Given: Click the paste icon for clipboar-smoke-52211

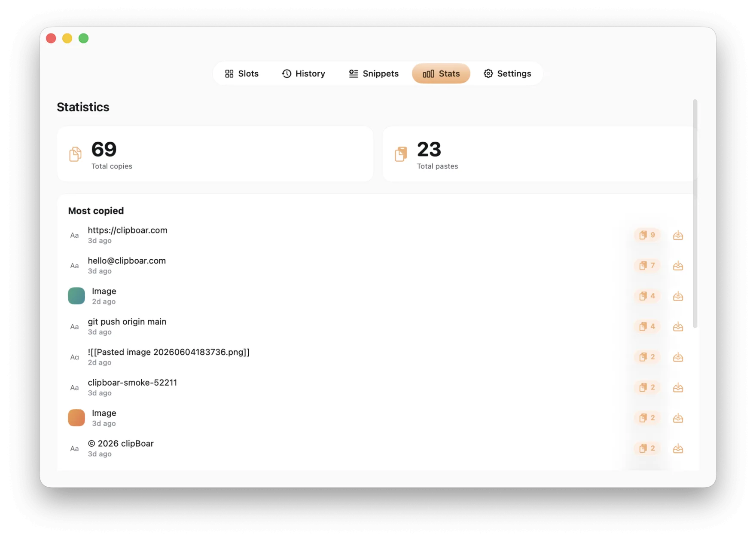Looking at the screenshot, I should (x=678, y=388).
